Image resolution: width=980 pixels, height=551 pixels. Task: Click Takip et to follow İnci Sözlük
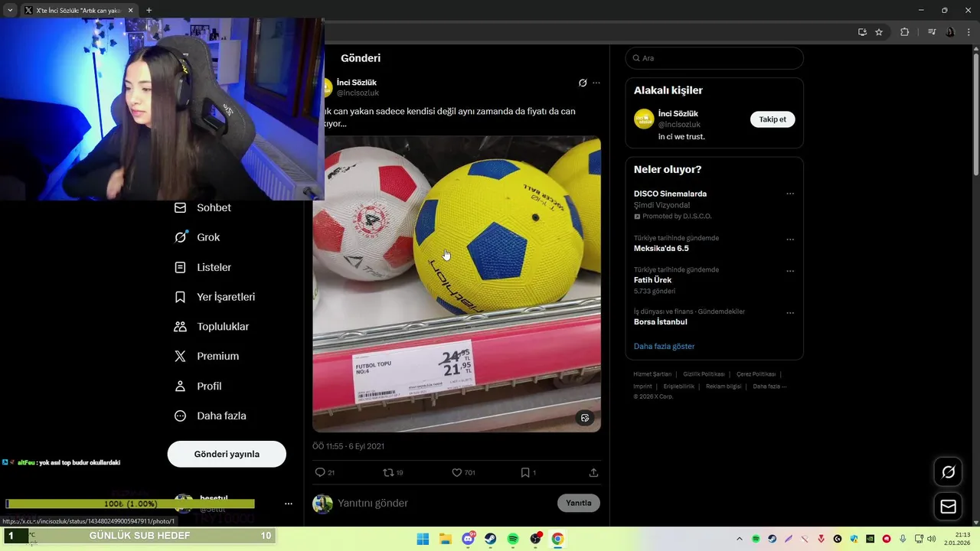point(773,119)
